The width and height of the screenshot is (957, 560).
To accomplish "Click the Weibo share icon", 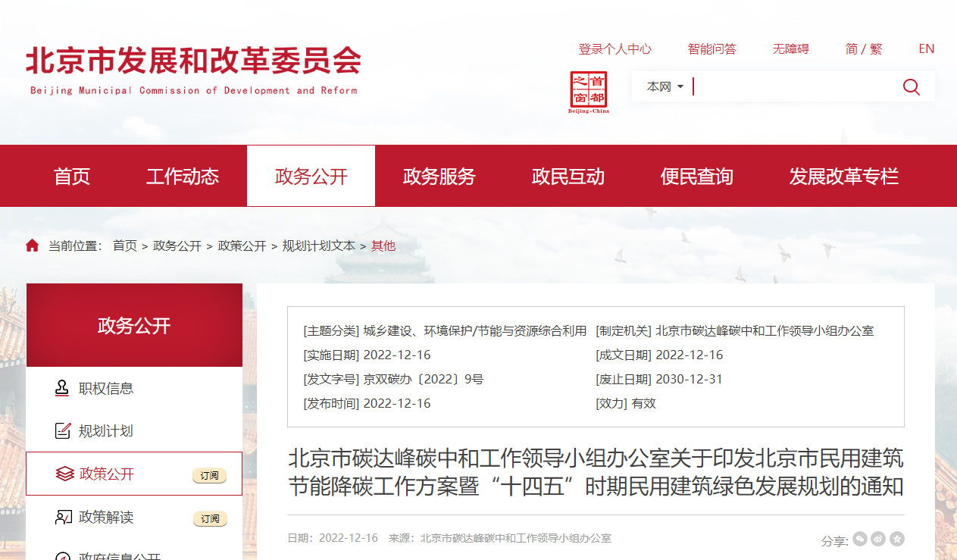I will pos(878,539).
